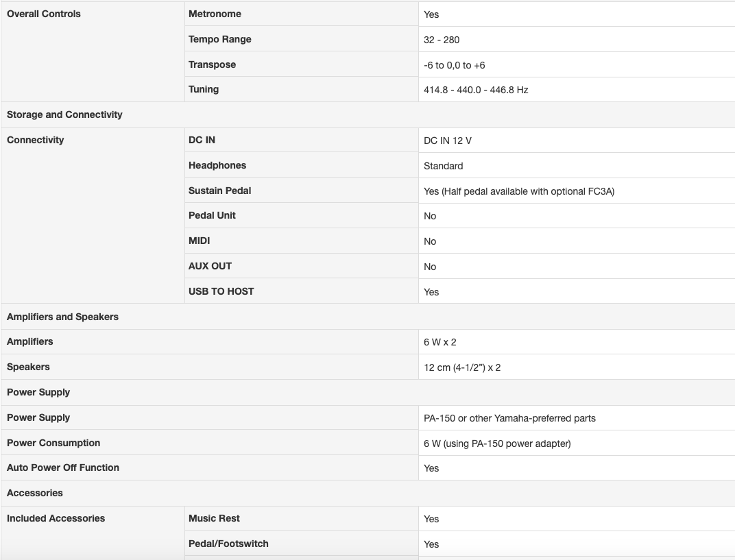The width and height of the screenshot is (735, 560).
Task: Click the DC IN 12 V value
Action: point(448,141)
